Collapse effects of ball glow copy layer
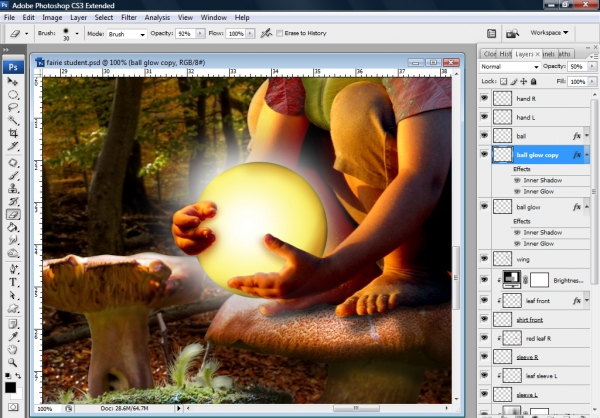The image size is (600, 418). pyautogui.click(x=587, y=154)
